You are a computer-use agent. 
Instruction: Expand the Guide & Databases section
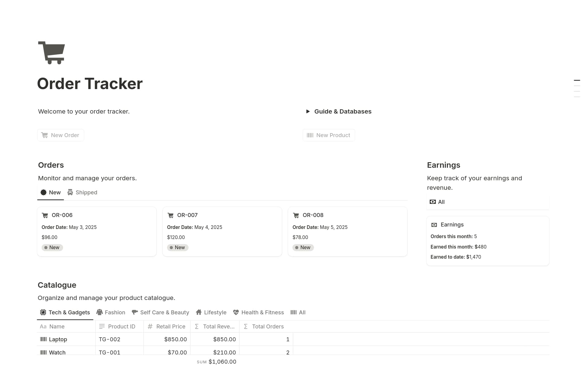tap(308, 111)
